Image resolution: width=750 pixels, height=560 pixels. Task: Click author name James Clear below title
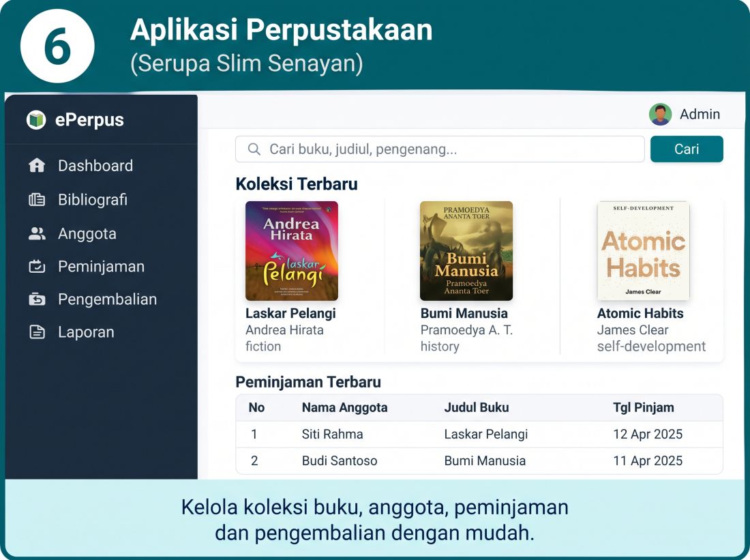coord(632,330)
